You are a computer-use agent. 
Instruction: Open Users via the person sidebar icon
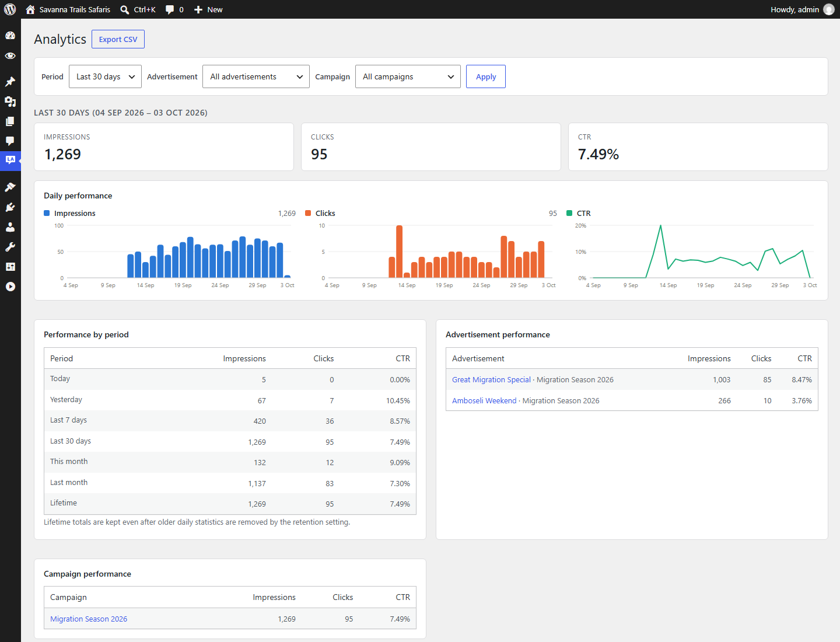[10, 227]
